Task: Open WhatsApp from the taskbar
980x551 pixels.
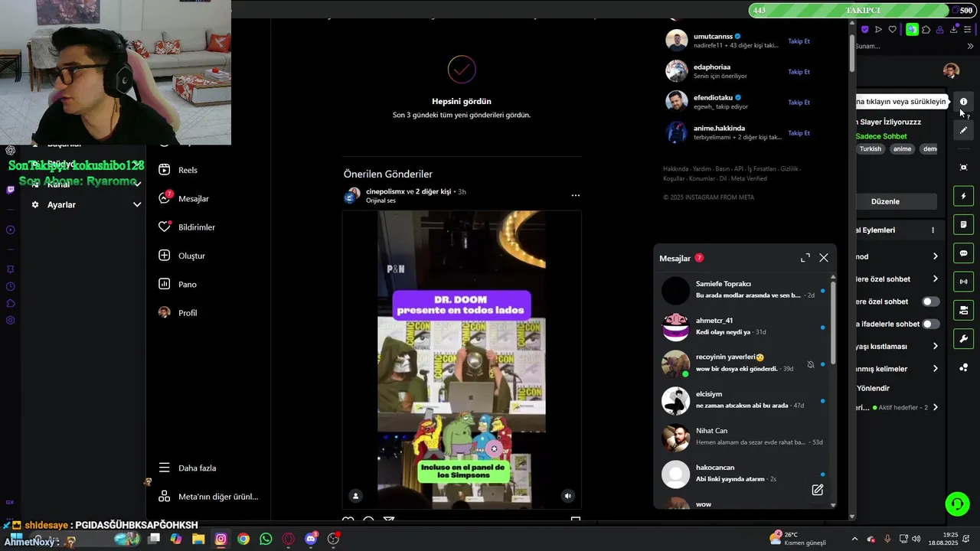Action: pos(266,539)
